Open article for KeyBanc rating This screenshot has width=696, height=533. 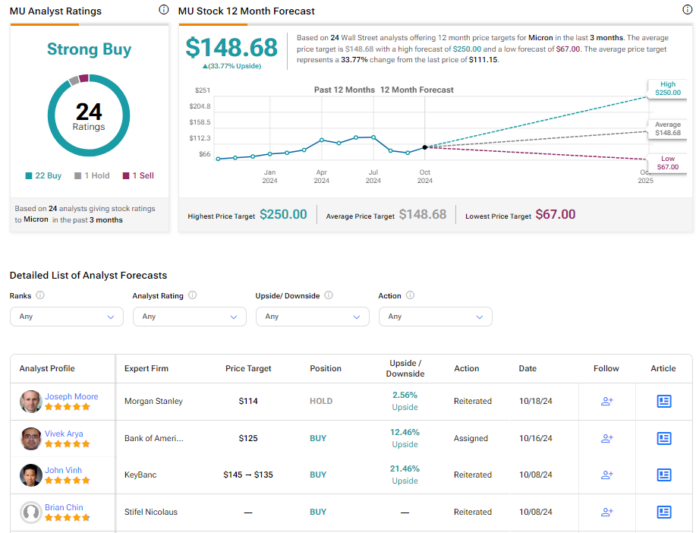[x=663, y=475]
